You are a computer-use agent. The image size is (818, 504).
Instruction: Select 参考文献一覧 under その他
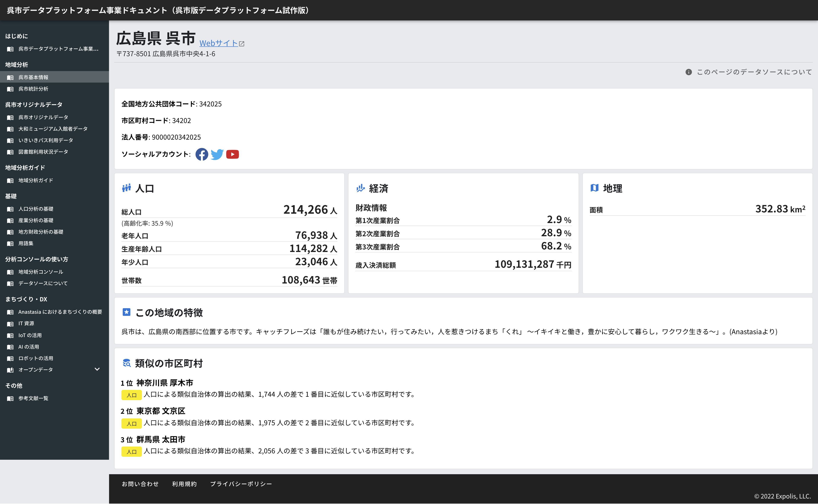33,398
